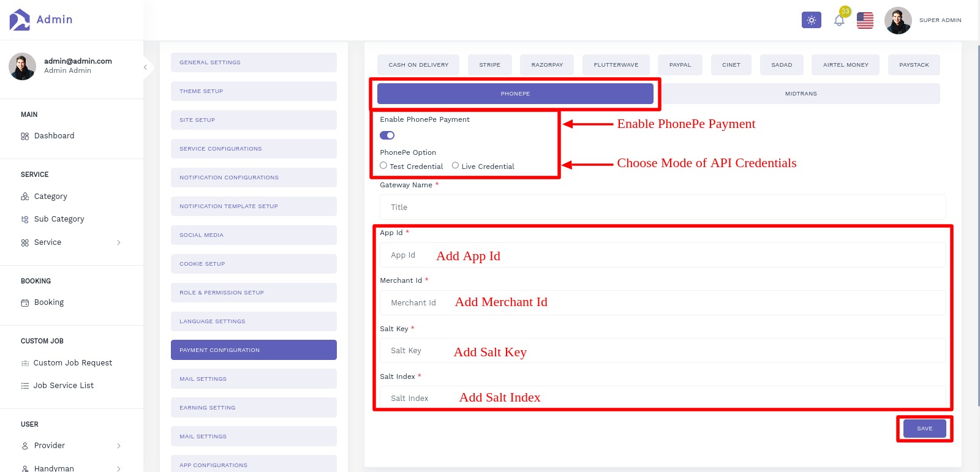Open Social Media settings
The image size is (980, 472).
click(x=254, y=235)
